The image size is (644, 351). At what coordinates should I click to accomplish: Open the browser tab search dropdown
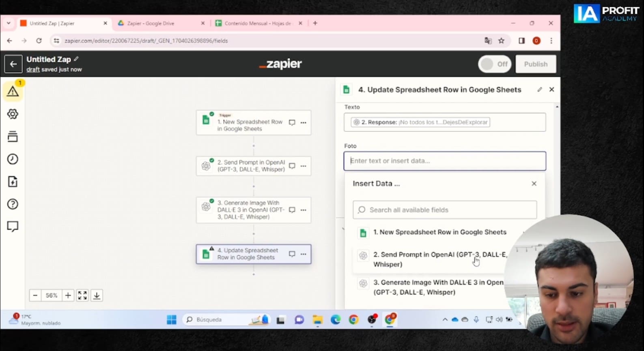pyautogui.click(x=9, y=23)
